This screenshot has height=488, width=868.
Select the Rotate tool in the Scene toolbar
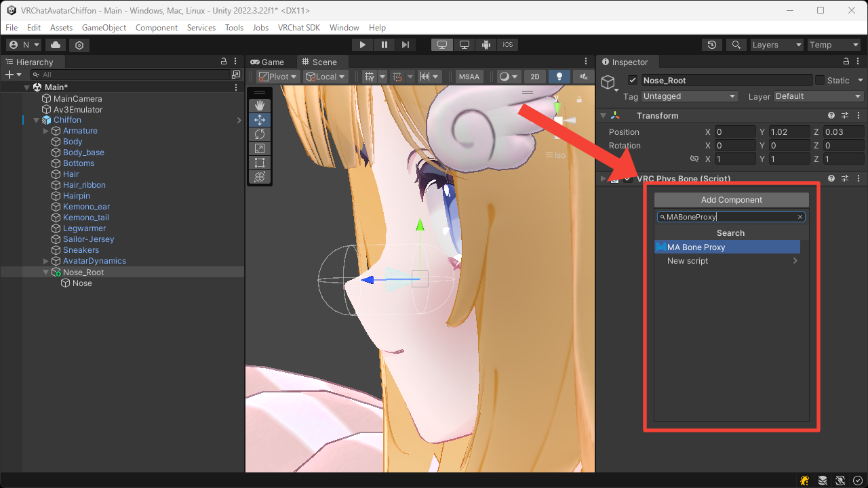[x=260, y=134]
